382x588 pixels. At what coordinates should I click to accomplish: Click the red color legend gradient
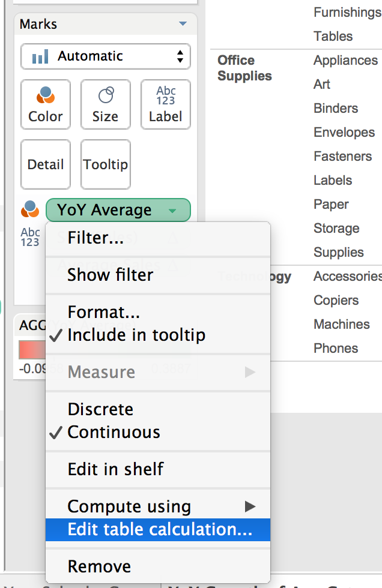32,349
